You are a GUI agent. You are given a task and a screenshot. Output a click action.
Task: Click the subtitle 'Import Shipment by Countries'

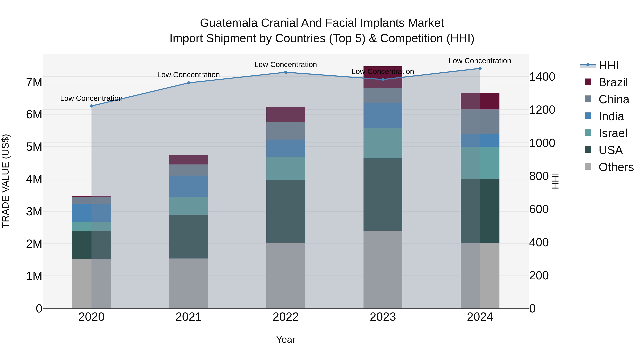(248, 38)
